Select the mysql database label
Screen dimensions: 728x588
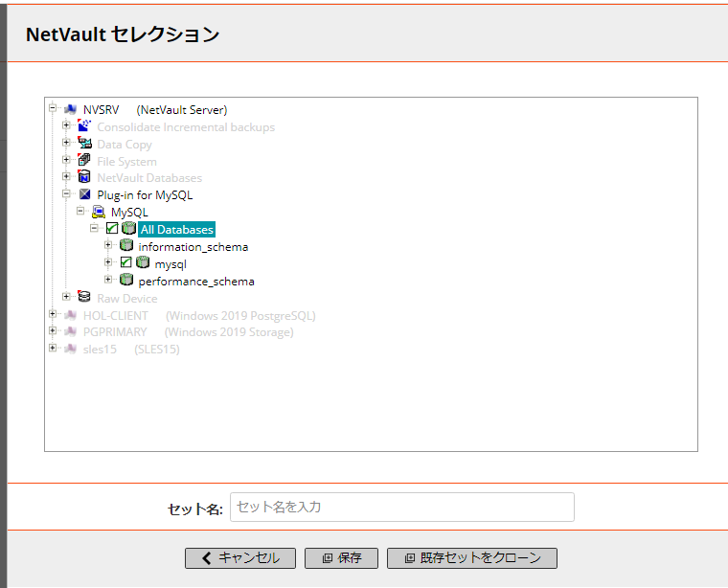tap(171, 264)
